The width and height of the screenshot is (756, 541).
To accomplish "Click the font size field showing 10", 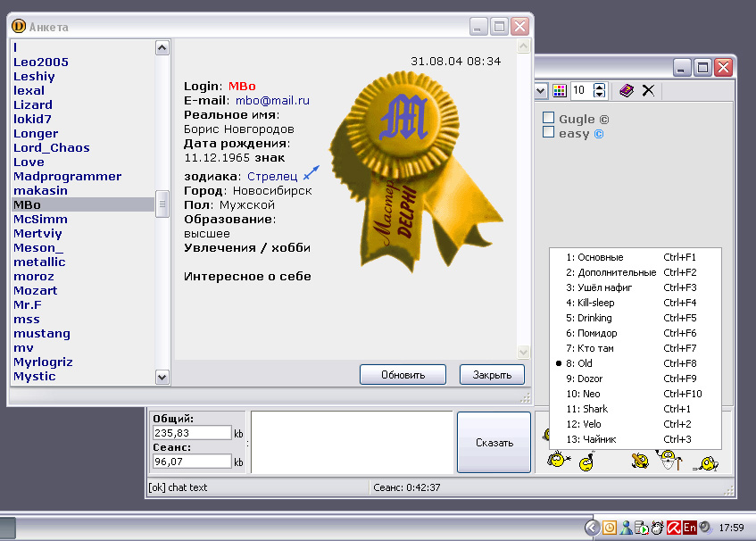I will click(582, 91).
